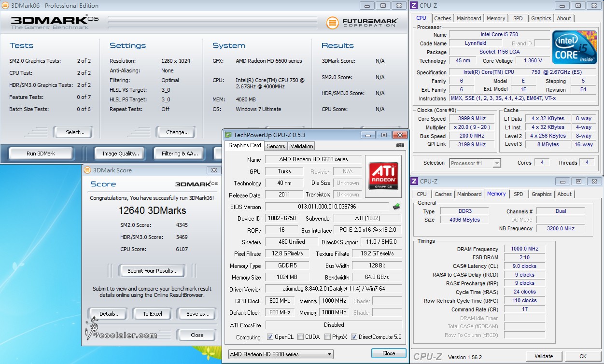Viewport: 604px width, 364px height.
Task: Open Memory tab in top CPU-Z window
Action: coord(496,18)
